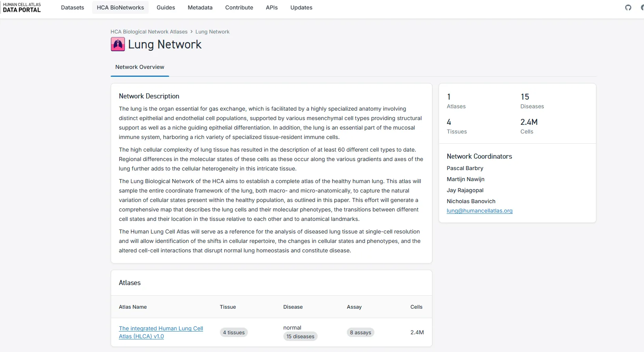Viewport: 644px width, 352px height.
Task: Expand the 15 diseases chip
Action: coord(300,337)
